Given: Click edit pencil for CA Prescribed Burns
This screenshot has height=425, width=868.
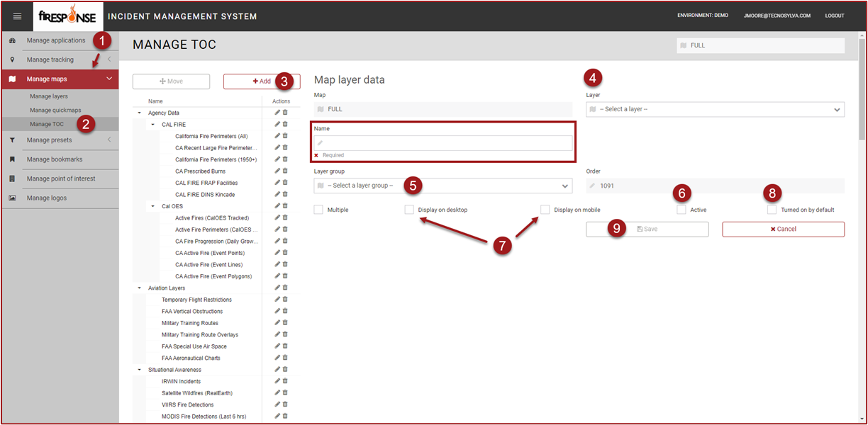Looking at the screenshot, I should click(x=277, y=171).
